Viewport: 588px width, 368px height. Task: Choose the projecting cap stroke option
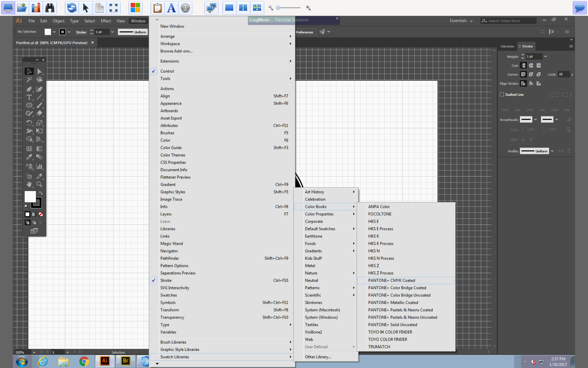pyautogui.click(x=539, y=65)
